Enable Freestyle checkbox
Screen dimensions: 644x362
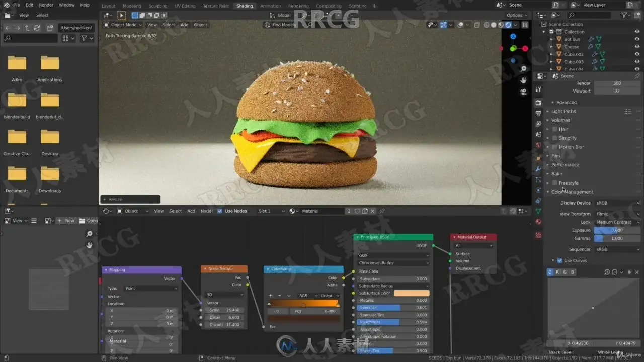point(555,183)
